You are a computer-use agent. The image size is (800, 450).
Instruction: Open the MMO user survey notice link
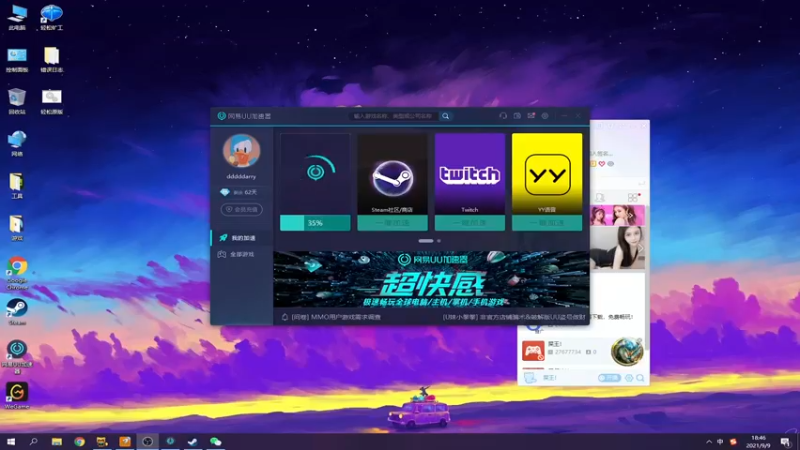point(336,317)
